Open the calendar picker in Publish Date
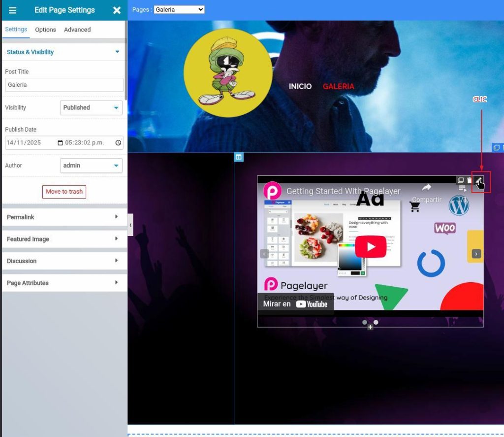 [60, 143]
